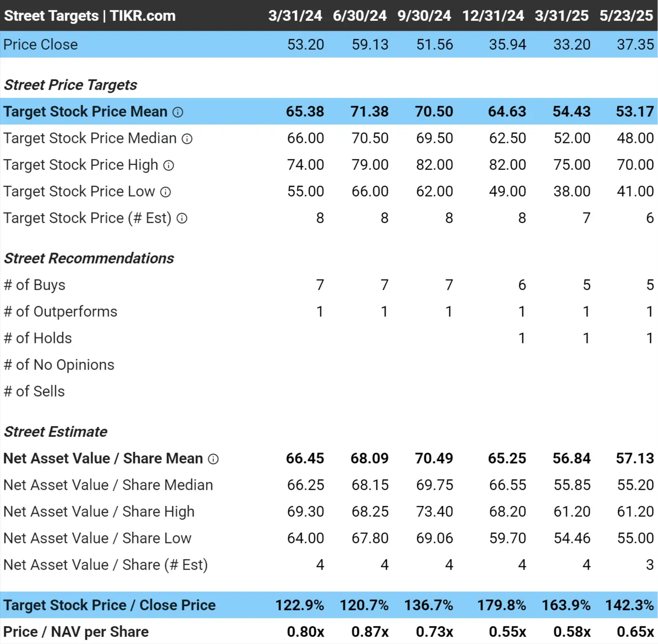
Task: Click the Street Estimate section heading
Action: (x=56, y=432)
